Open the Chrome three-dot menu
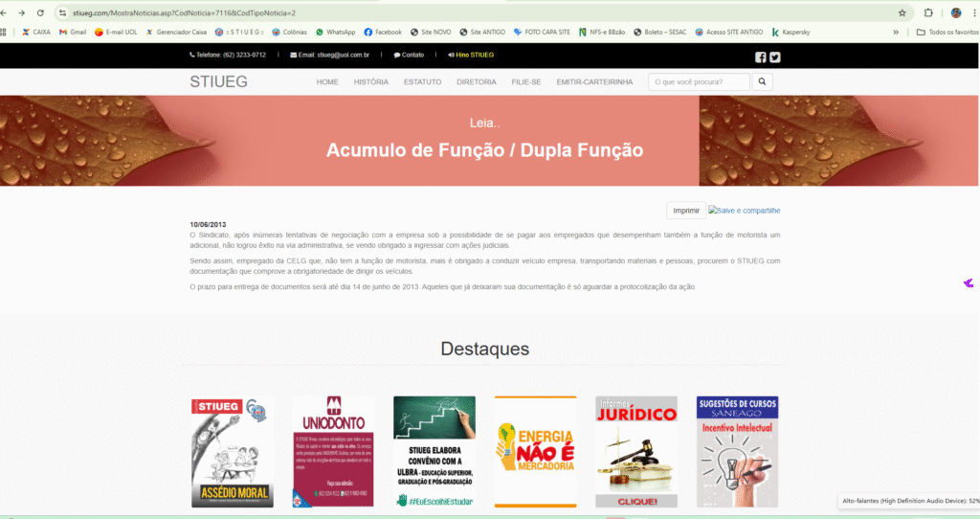This screenshot has height=519, width=980. tap(974, 13)
